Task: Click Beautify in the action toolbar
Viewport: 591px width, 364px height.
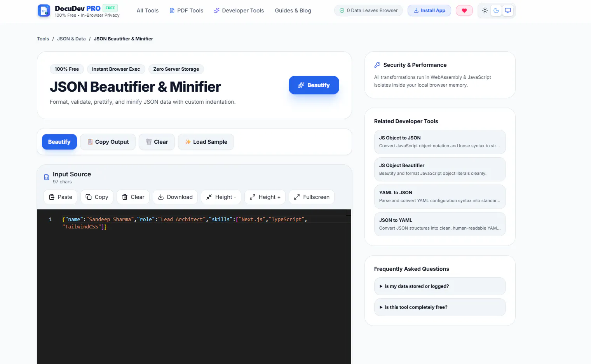Action: tap(59, 142)
